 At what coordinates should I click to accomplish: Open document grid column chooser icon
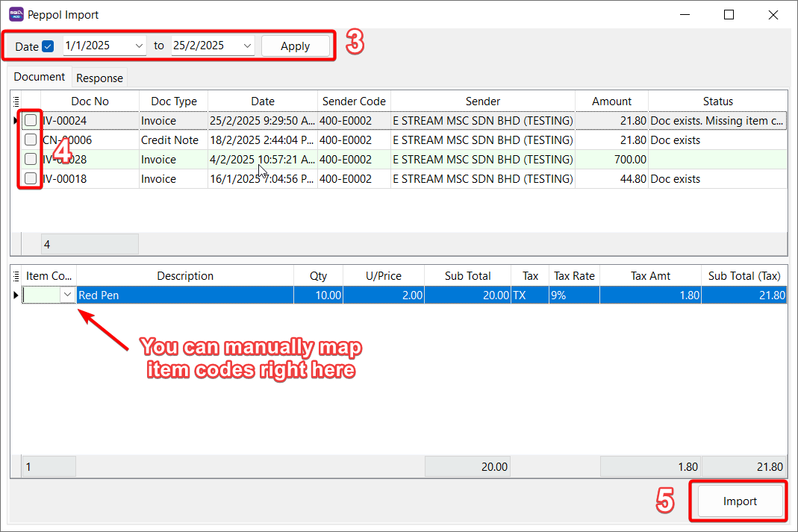pos(16,101)
